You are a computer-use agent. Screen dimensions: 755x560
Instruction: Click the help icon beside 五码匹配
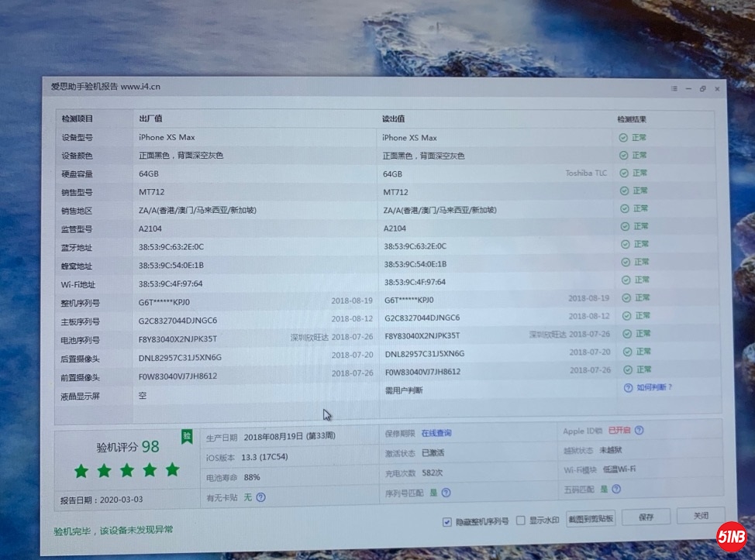[616, 490]
